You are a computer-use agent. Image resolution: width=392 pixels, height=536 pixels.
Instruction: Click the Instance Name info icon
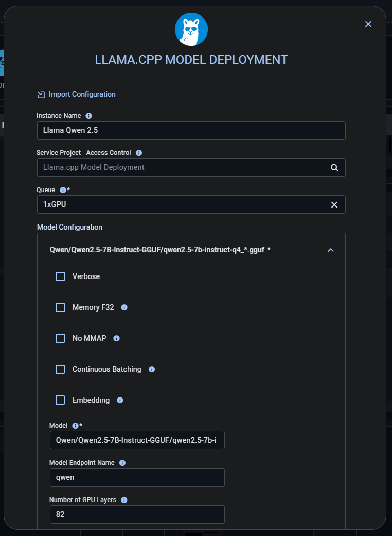(88, 116)
